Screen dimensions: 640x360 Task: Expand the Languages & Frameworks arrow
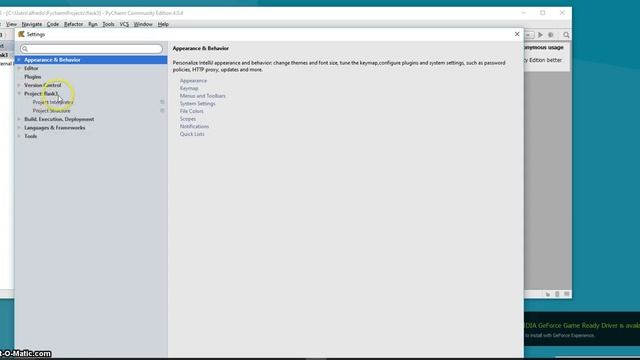pos(19,128)
